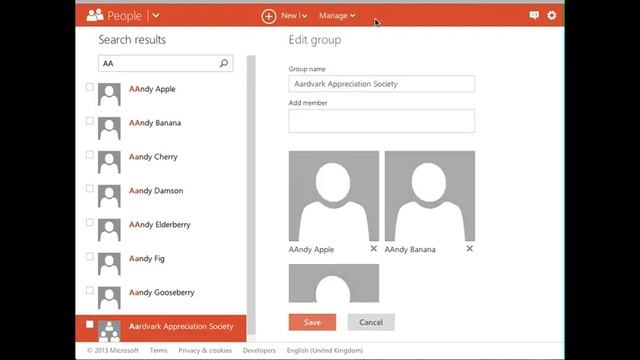Click the Add member input box
The height and width of the screenshot is (360, 640).
382,121
